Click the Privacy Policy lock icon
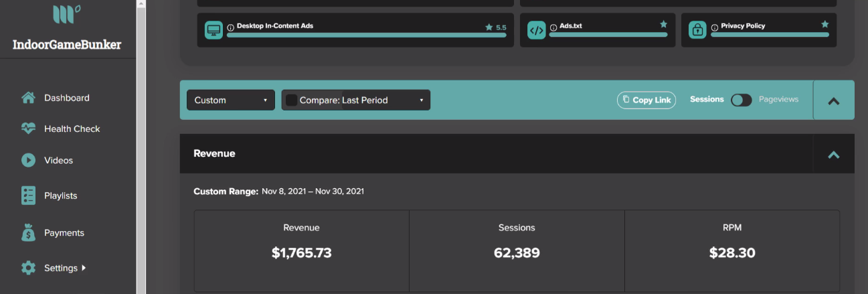 (x=697, y=30)
